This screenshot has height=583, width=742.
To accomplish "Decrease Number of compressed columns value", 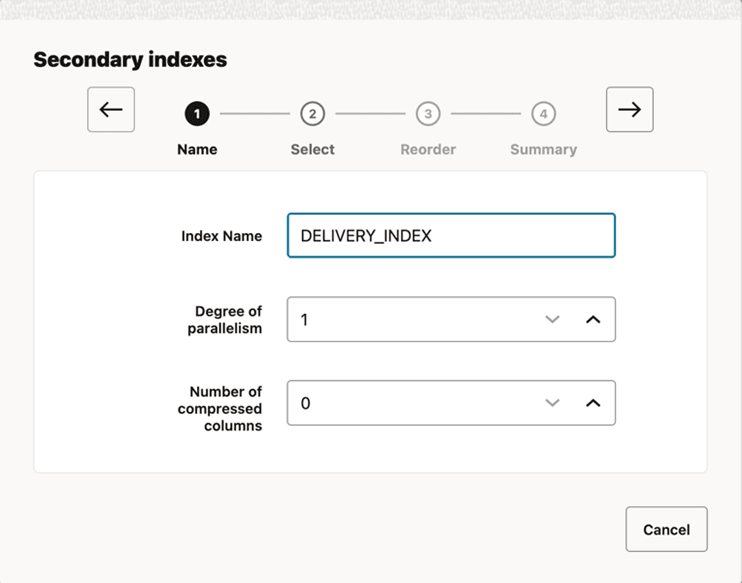I will tap(552, 403).
